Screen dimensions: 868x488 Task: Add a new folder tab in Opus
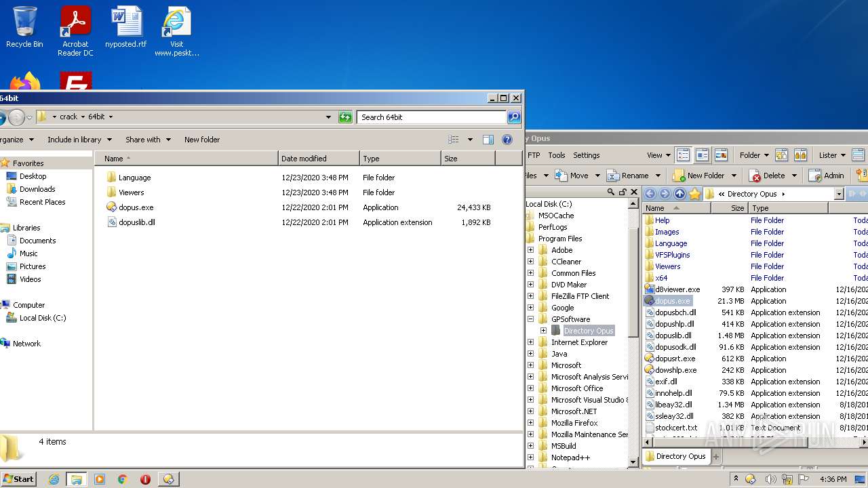click(715, 457)
